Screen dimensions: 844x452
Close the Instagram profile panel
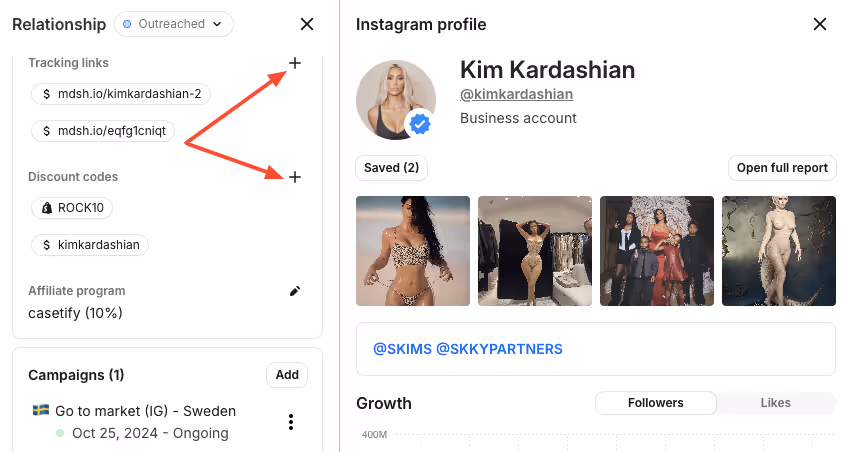pos(820,24)
